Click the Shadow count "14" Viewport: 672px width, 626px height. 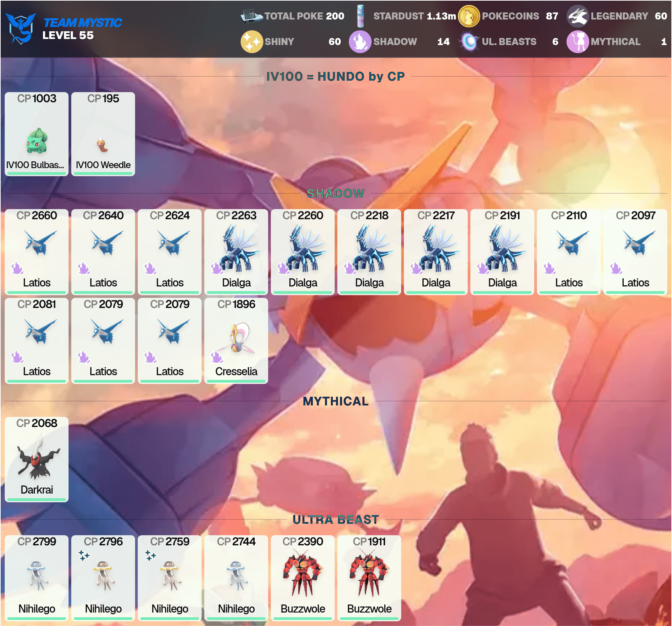point(444,42)
